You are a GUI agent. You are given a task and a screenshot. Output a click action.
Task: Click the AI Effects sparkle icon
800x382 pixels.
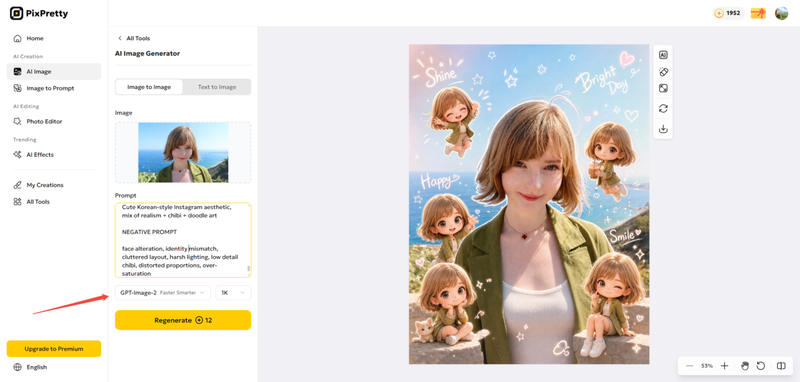click(x=17, y=155)
